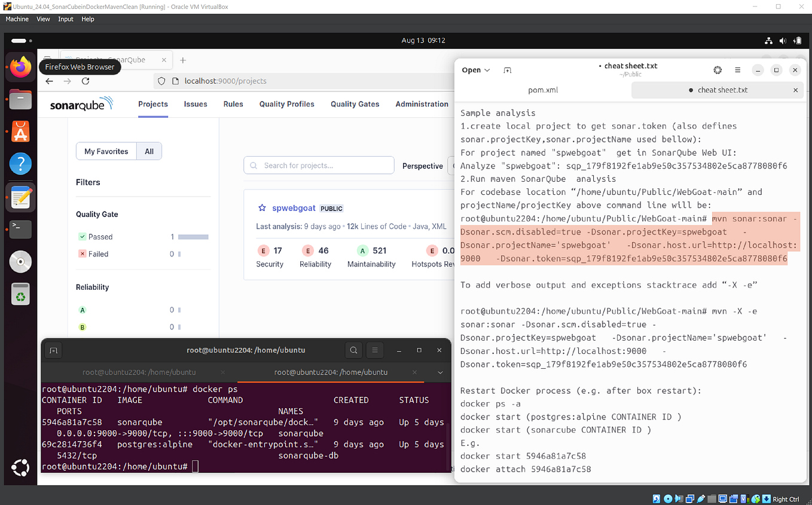Open the terminal hamburger menu
Screen dimensions: 812x505
pyautogui.click(x=374, y=350)
